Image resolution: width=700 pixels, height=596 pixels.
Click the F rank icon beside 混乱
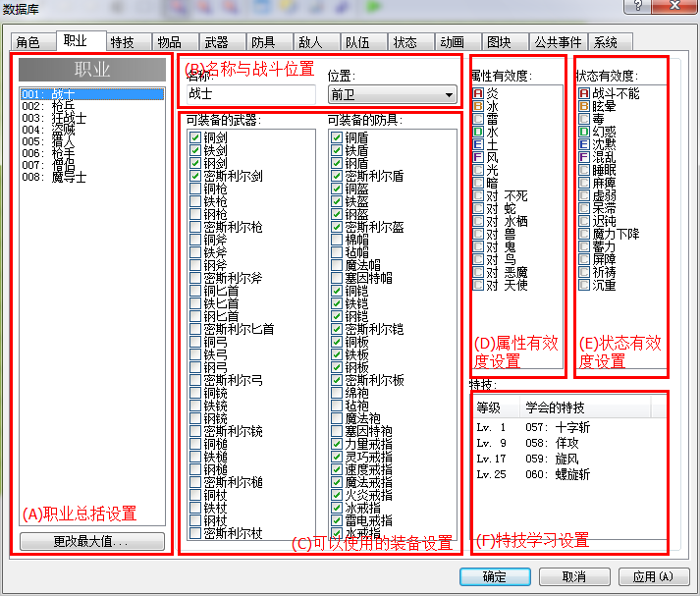pos(584,157)
